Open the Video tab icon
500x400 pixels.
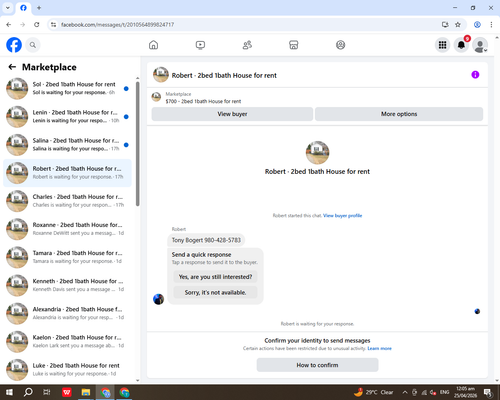200,45
